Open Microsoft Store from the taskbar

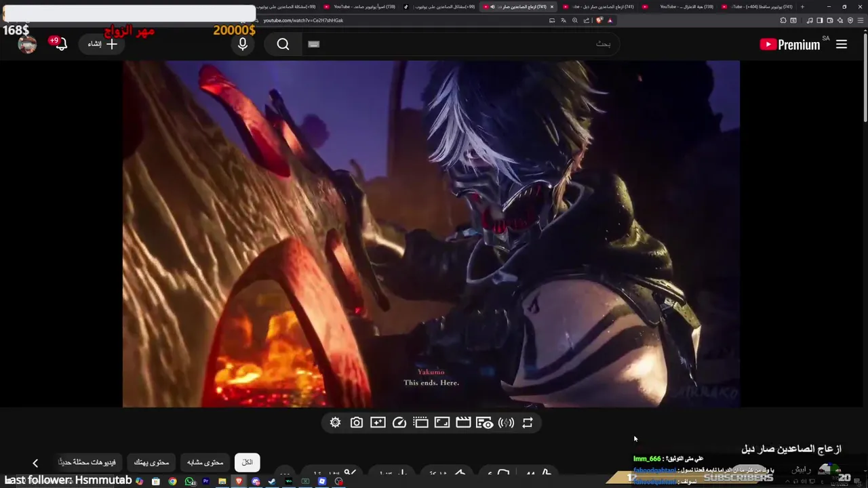[x=155, y=481]
